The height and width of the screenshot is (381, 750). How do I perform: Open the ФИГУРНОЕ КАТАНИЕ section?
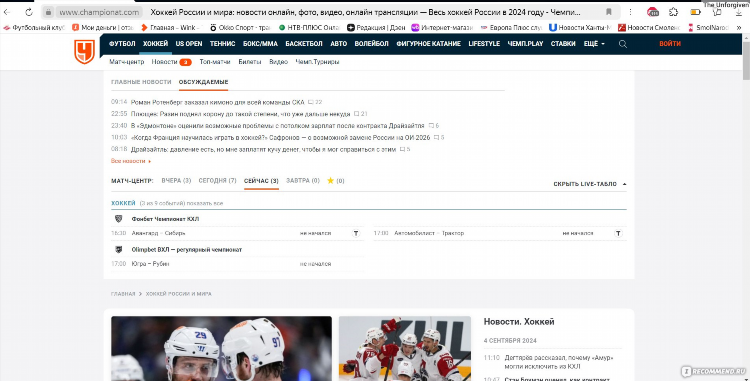tap(428, 44)
